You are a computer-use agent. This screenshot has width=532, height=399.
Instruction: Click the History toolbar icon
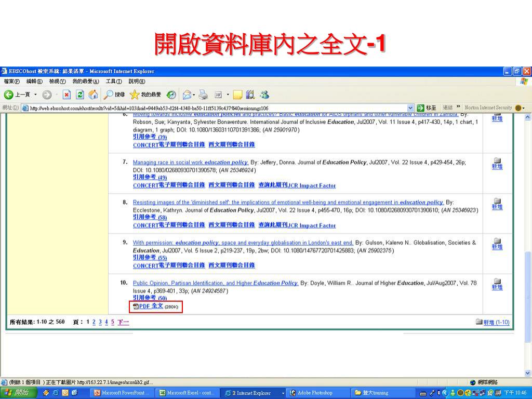tap(171, 95)
